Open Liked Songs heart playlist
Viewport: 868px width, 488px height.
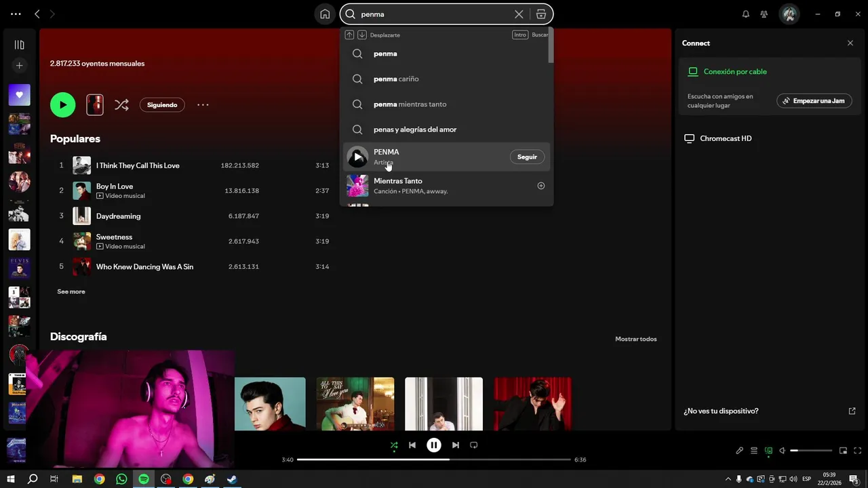(x=19, y=95)
